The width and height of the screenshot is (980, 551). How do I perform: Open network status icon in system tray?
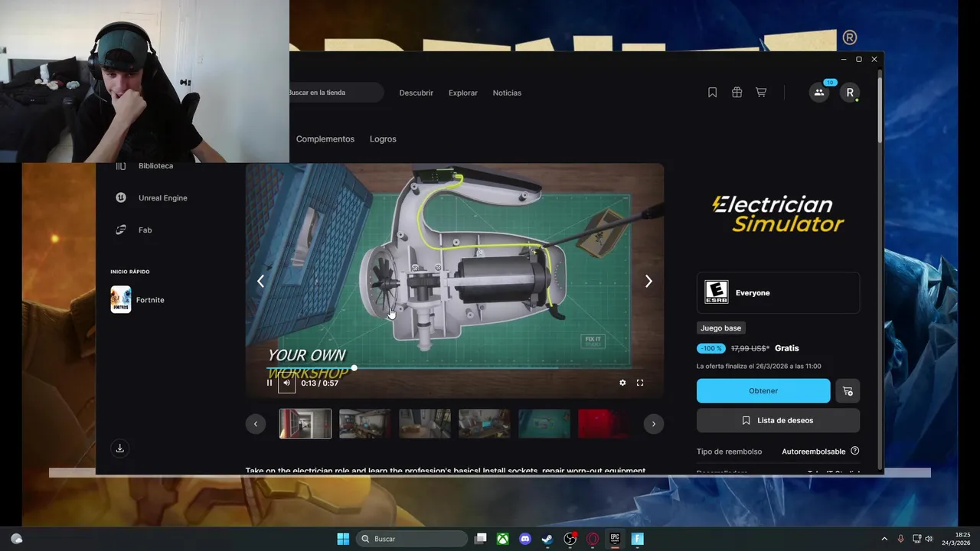[x=917, y=539]
